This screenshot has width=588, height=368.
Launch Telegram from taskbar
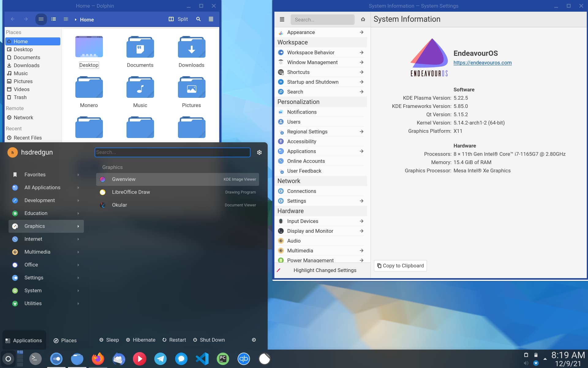coord(160,359)
